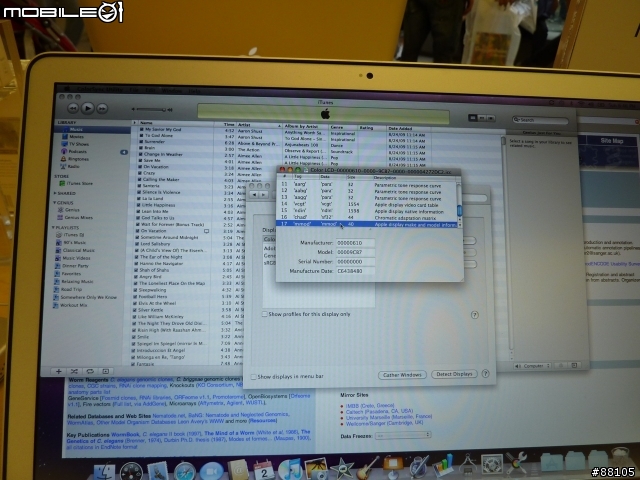Collapse the PLAYLISTS section in iTunes
This screenshot has height=480, width=640.
click(x=53, y=227)
